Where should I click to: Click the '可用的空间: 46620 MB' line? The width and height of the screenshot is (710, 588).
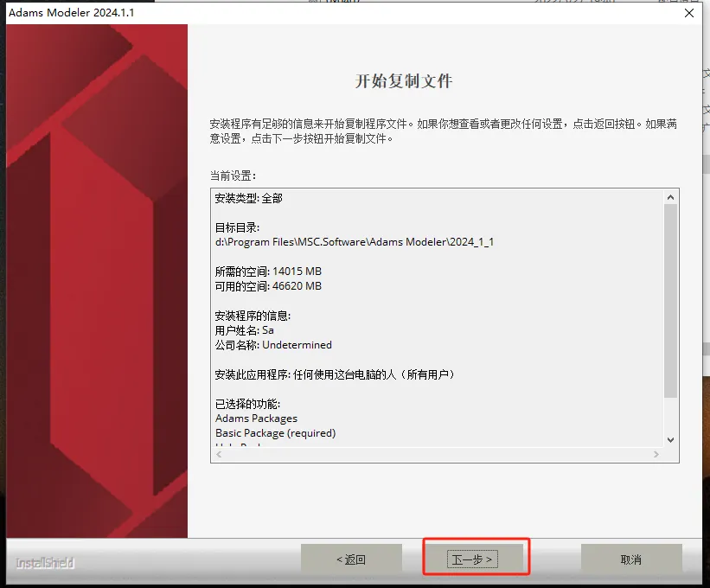pos(268,286)
